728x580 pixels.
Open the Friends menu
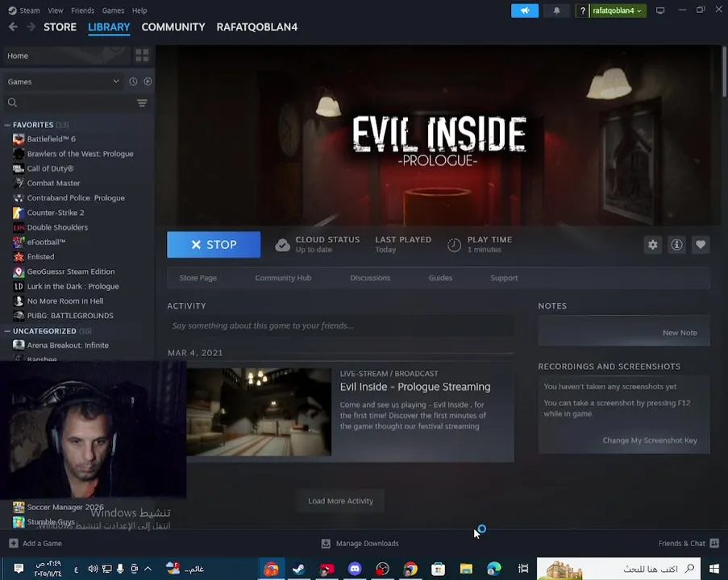(83, 10)
